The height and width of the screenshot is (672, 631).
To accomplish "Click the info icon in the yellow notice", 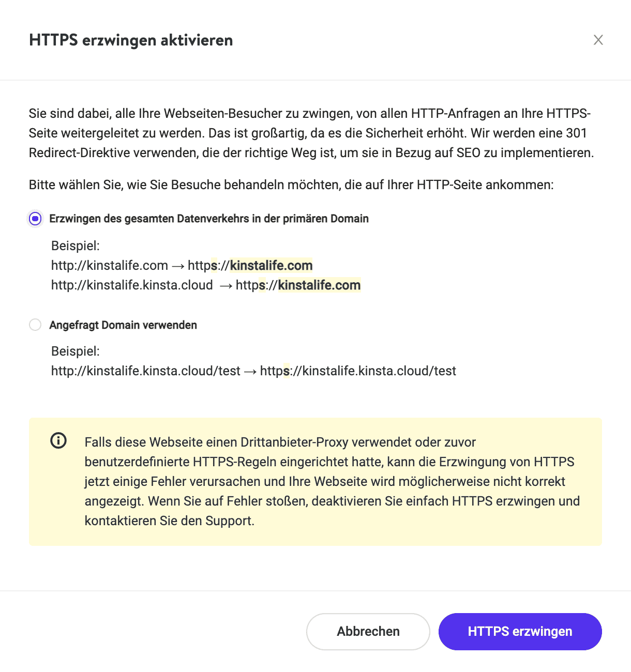I will (x=58, y=441).
